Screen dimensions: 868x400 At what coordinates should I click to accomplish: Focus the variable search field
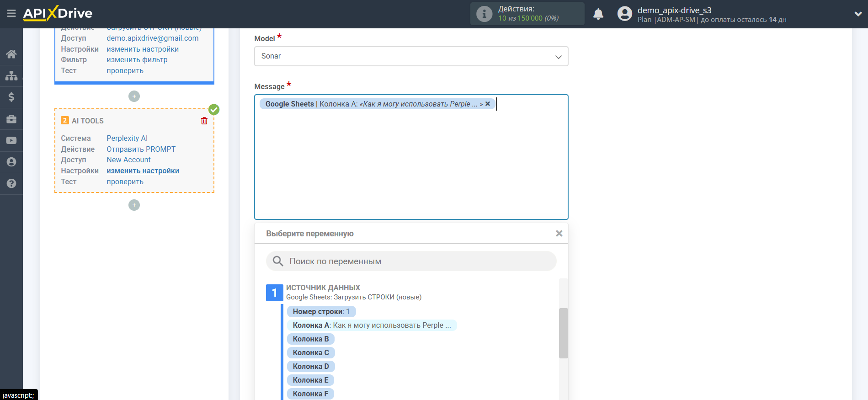click(x=411, y=261)
